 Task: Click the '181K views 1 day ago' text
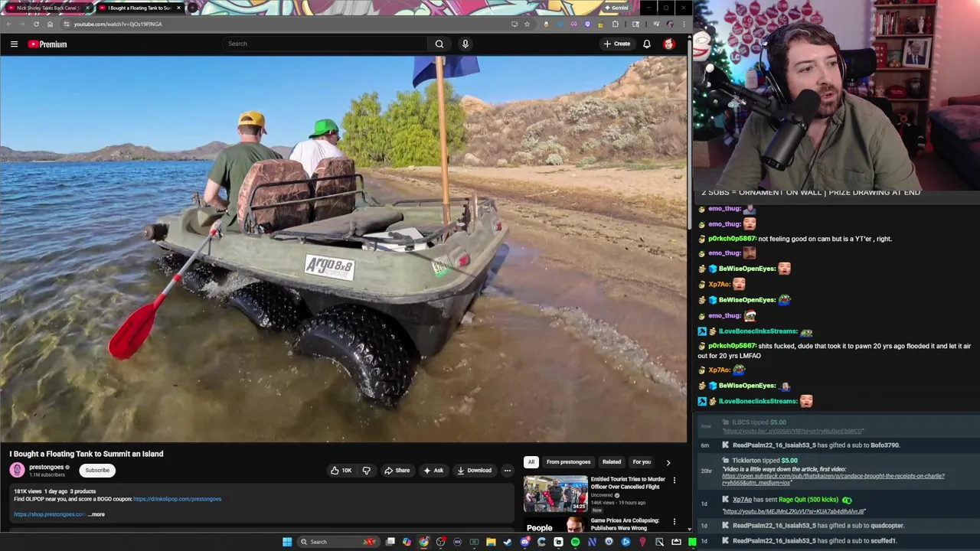[41, 491]
